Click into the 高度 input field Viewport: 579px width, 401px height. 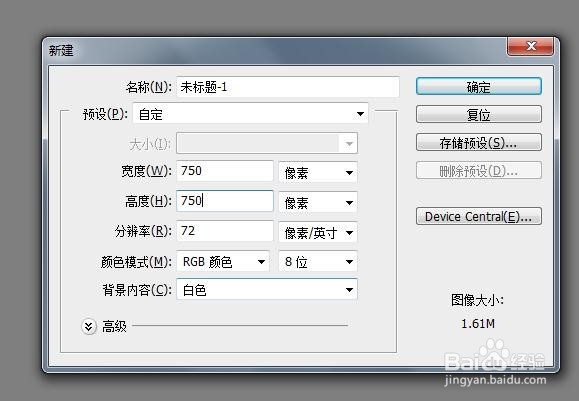pos(225,201)
